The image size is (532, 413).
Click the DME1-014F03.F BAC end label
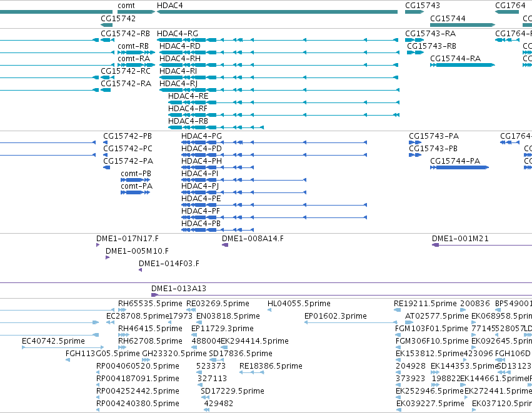pos(169,264)
